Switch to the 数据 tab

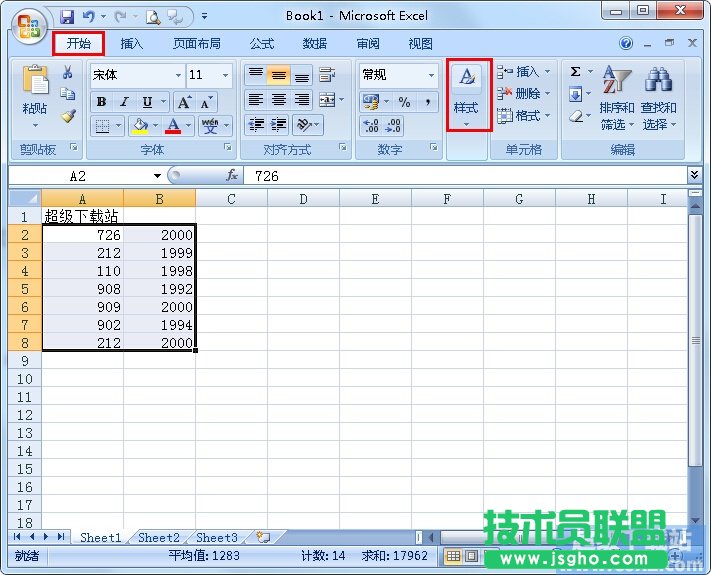point(315,44)
